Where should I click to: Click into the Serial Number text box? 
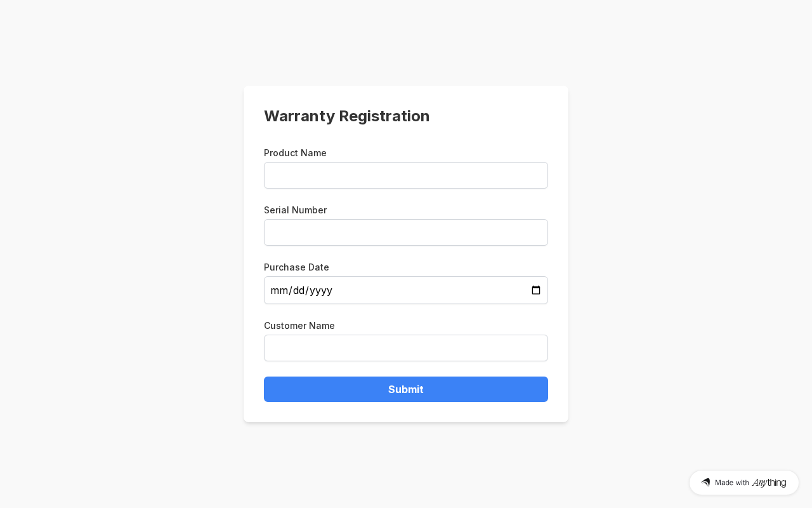(406, 232)
